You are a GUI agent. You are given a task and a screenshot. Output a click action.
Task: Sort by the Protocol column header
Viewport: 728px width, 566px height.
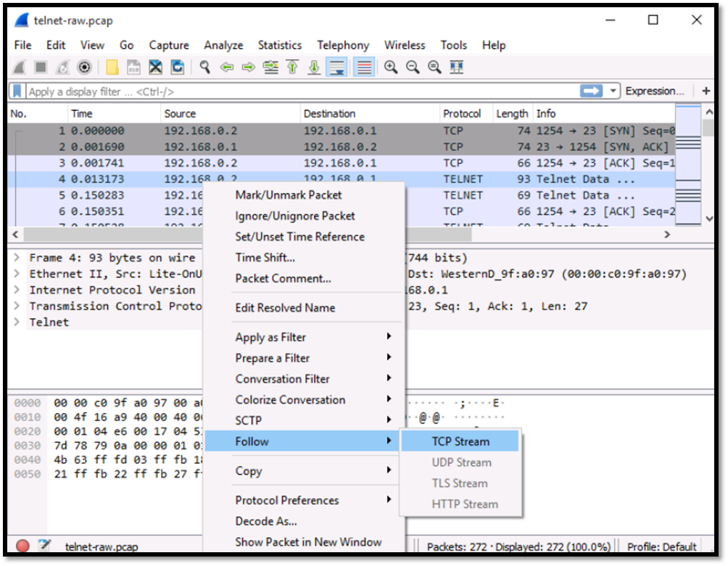click(x=466, y=114)
